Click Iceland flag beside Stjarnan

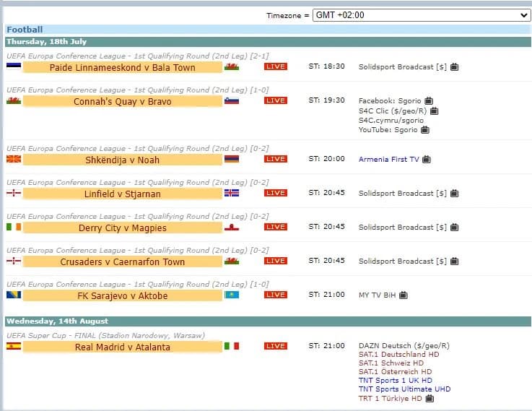[232, 193]
